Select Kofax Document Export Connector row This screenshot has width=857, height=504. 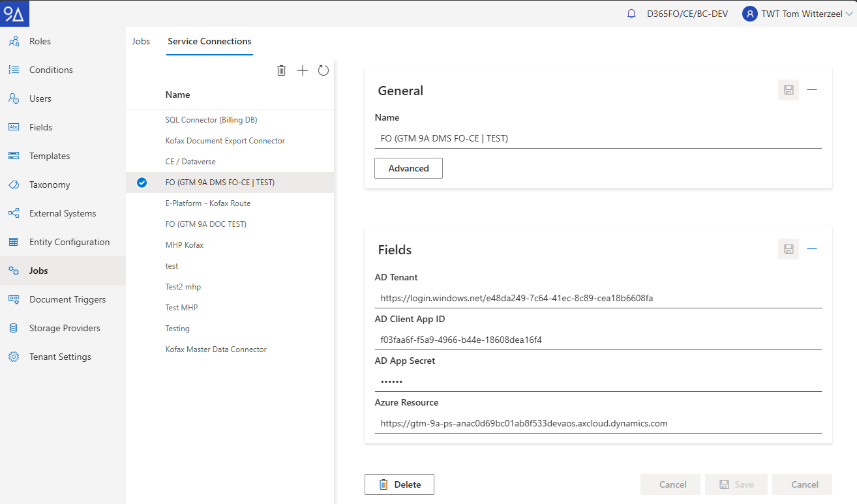(x=230, y=141)
